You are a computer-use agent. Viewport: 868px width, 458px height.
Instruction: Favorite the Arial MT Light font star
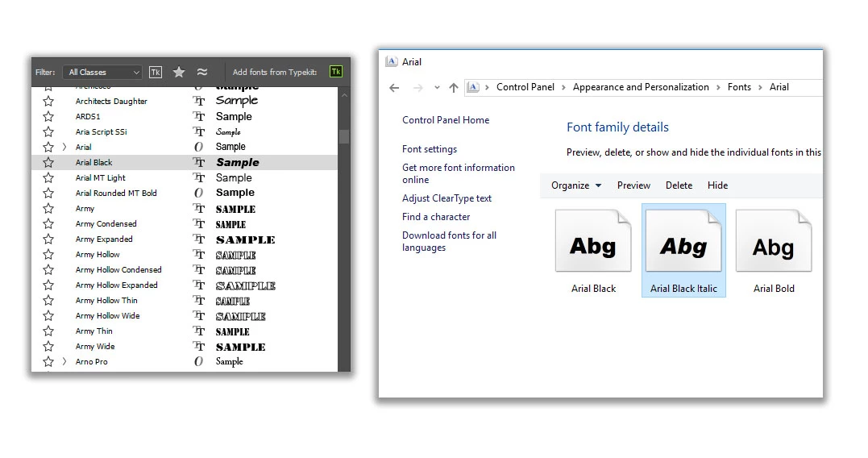point(48,177)
